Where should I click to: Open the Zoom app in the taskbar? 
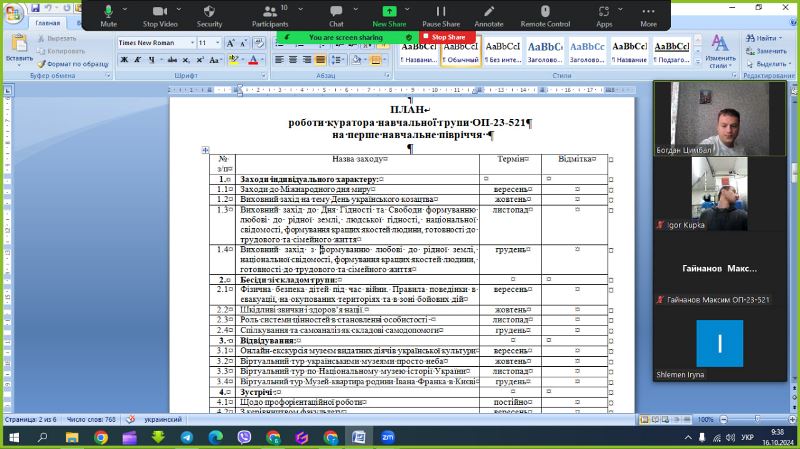click(388, 437)
